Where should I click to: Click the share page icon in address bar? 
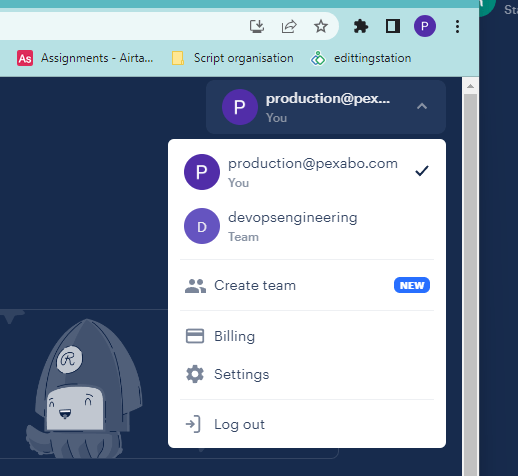(289, 26)
